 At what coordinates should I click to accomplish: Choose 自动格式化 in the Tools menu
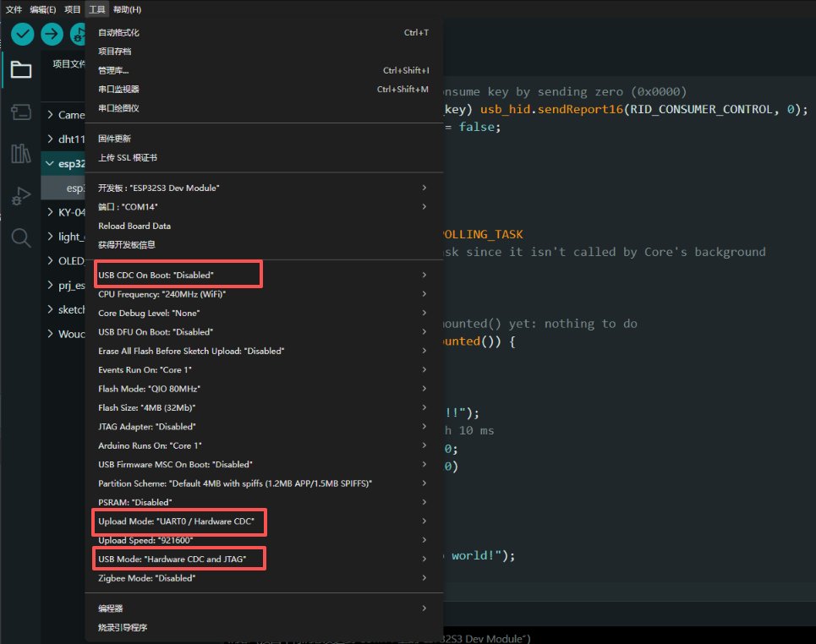(118, 32)
